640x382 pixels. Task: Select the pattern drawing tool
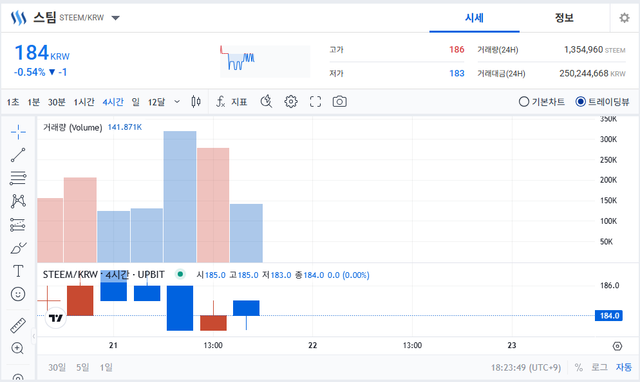[x=18, y=201]
